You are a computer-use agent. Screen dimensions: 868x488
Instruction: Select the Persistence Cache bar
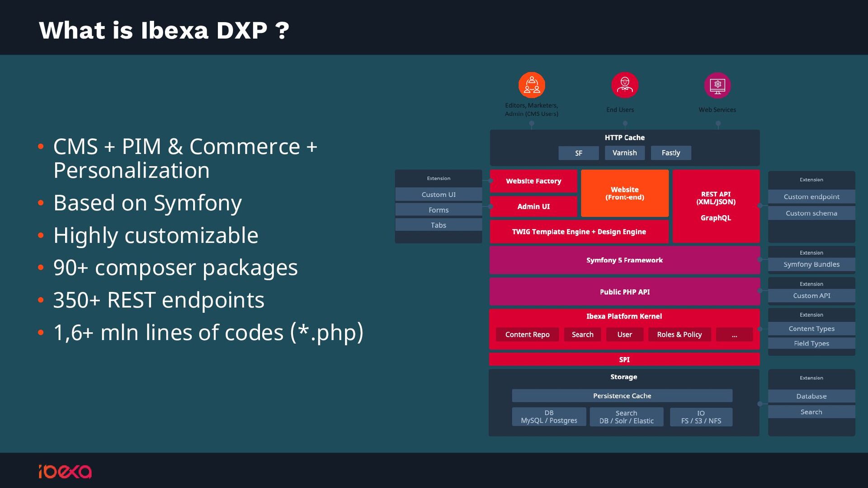(x=622, y=396)
